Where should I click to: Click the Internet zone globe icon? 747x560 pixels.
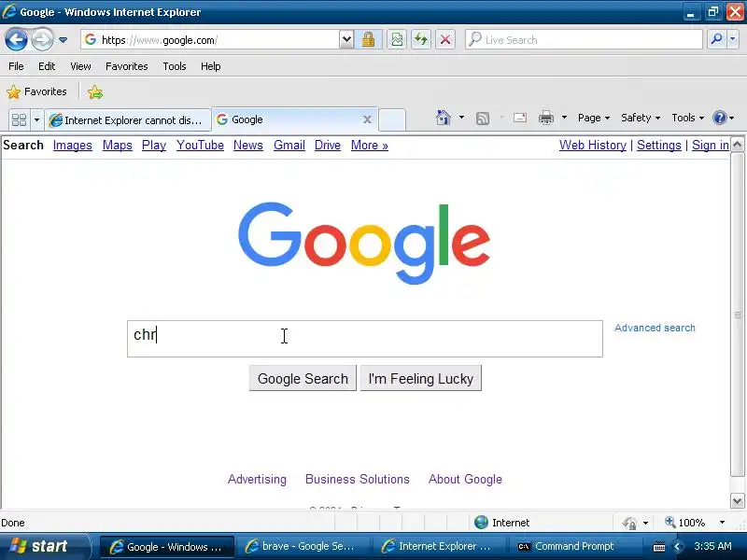[x=481, y=523]
